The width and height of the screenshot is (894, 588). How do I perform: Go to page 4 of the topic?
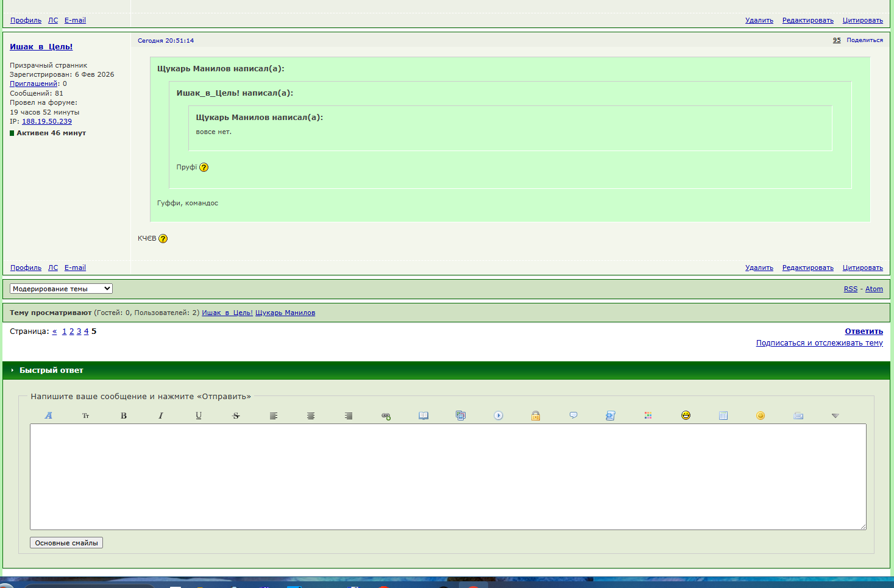coord(86,331)
